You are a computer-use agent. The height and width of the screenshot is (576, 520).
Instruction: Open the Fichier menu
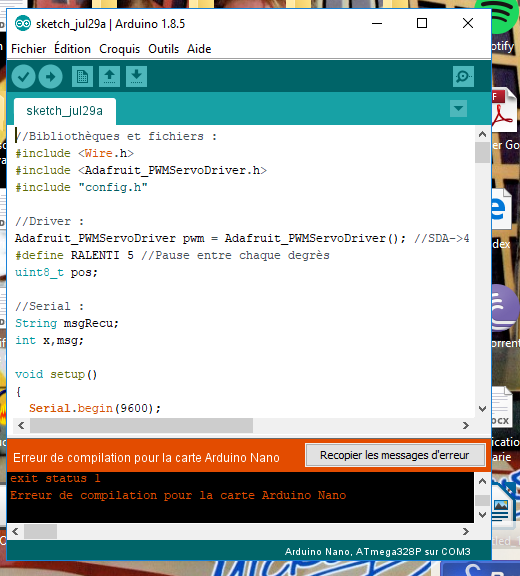tap(29, 49)
